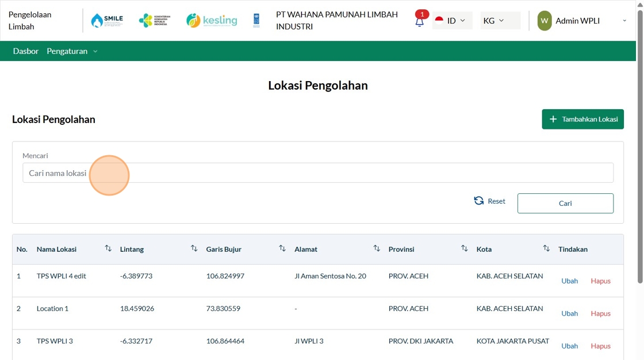Click the PROV. DKI JAKARTA cell
Image resolution: width=644 pixels, height=360 pixels.
421,341
